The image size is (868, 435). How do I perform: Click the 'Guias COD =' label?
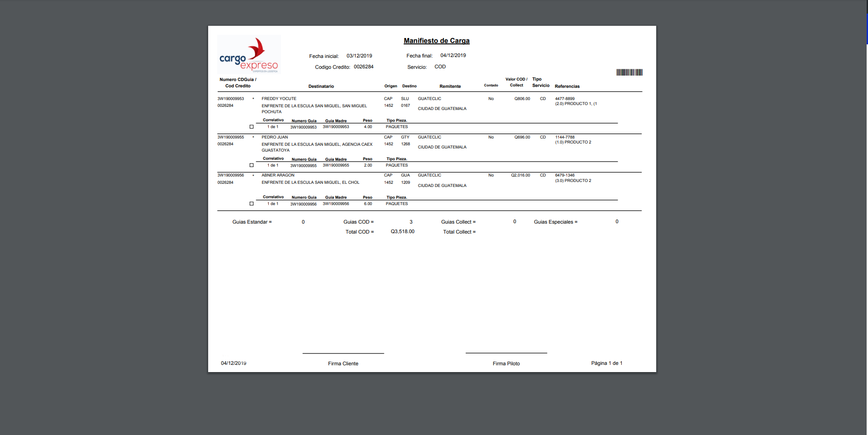(358, 222)
